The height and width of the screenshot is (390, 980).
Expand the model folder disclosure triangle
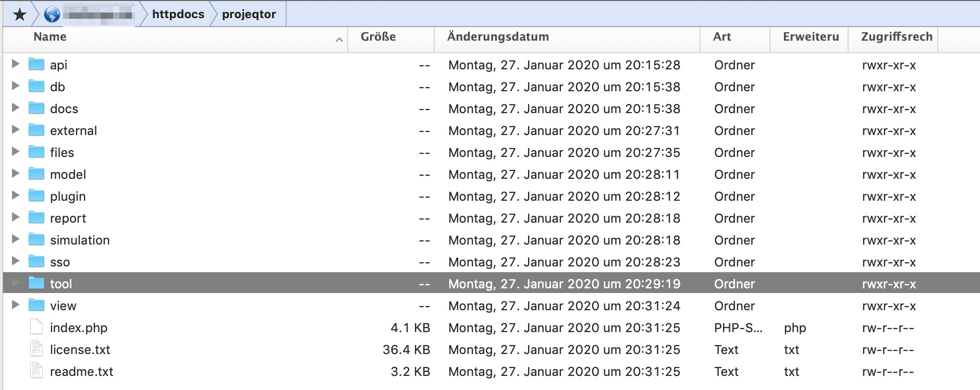click(x=16, y=174)
